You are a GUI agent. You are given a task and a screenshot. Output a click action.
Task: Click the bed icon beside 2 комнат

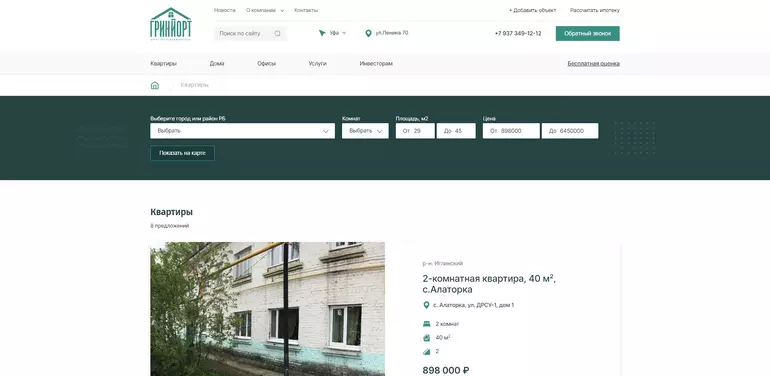[x=426, y=324]
